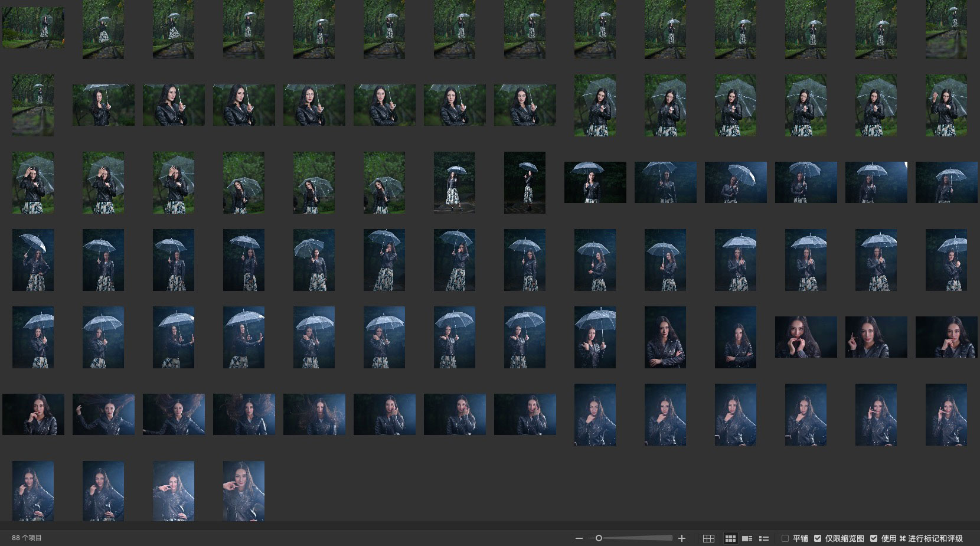
Task: Select first thumbnail in the bottom row
Action: (33, 491)
